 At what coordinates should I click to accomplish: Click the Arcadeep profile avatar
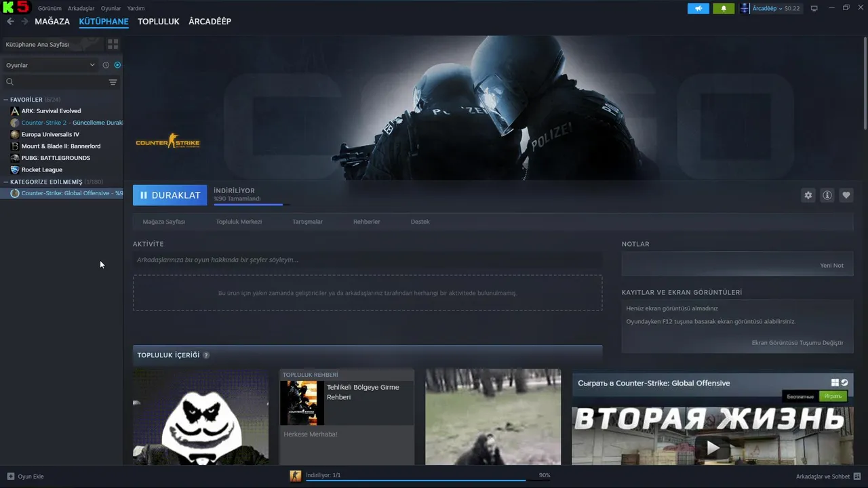(745, 8)
